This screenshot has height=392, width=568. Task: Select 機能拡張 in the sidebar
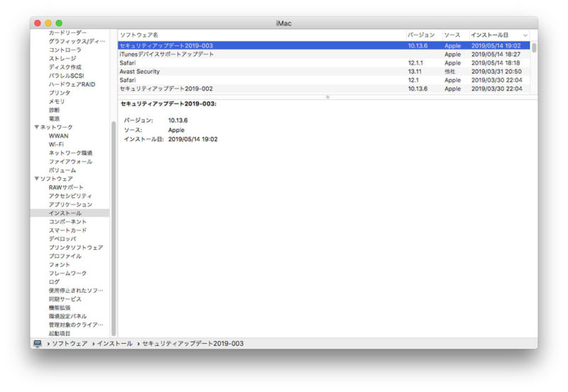point(60,307)
